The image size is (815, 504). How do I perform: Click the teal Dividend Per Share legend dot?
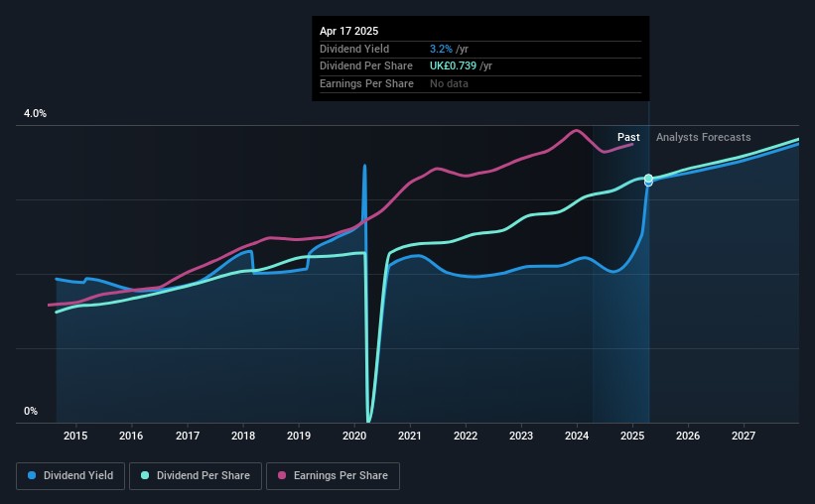pyautogui.click(x=144, y=476)
